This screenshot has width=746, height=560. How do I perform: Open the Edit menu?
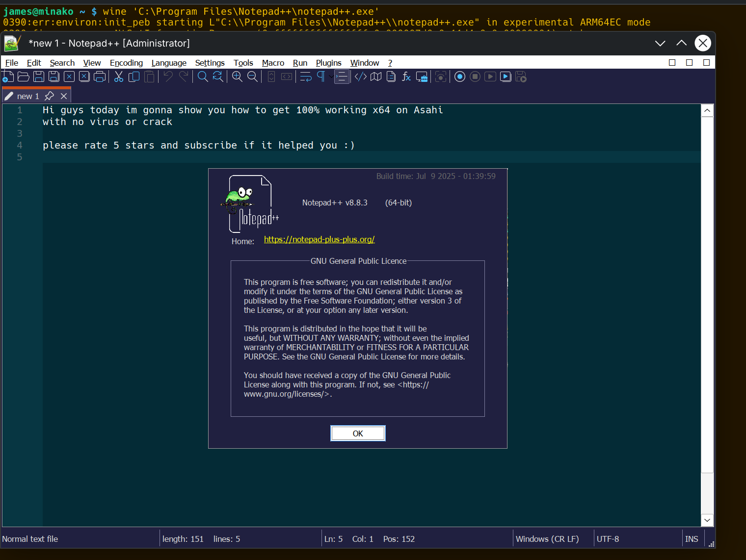pyautogui.click(x=34, y=63)
